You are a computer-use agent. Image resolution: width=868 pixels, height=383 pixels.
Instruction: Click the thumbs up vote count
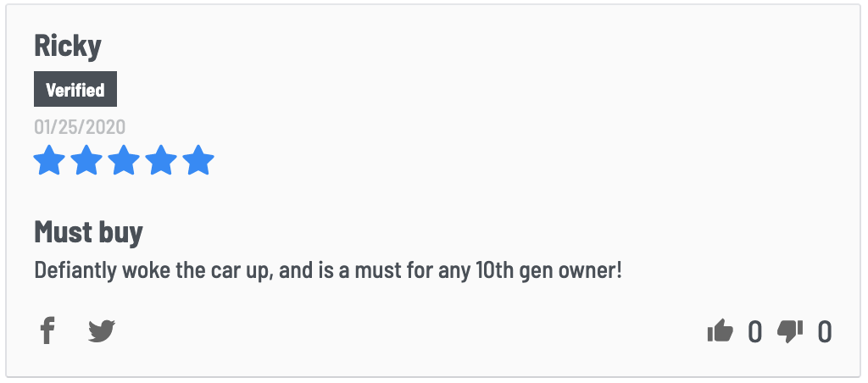click(x=755, y=332)
